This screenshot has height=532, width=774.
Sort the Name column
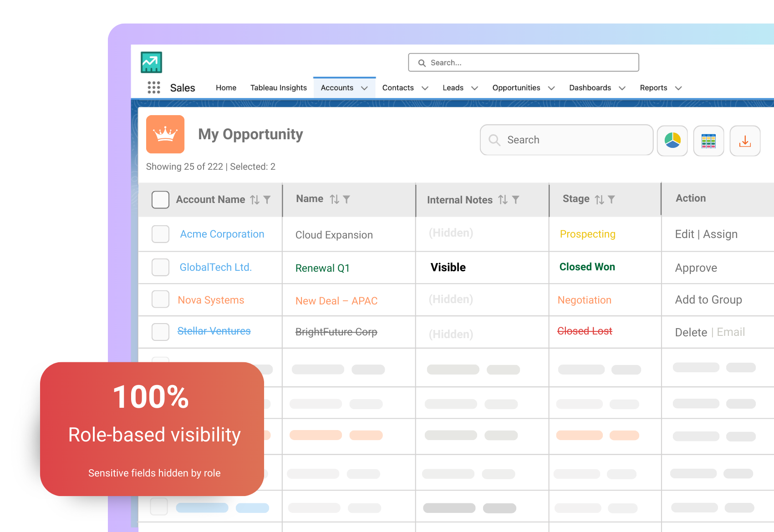coord(335,199)
